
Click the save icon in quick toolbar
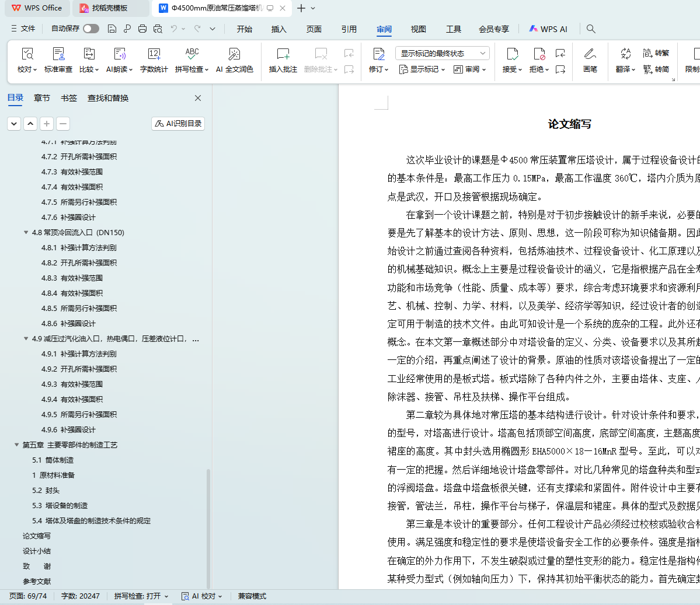[x=112, y=29]
